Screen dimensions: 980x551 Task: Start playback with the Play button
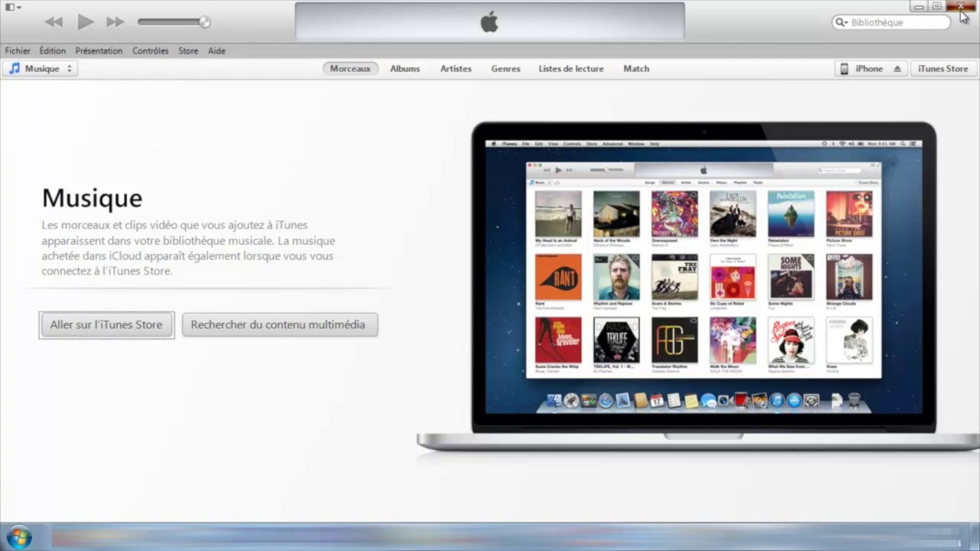[85, 22]
